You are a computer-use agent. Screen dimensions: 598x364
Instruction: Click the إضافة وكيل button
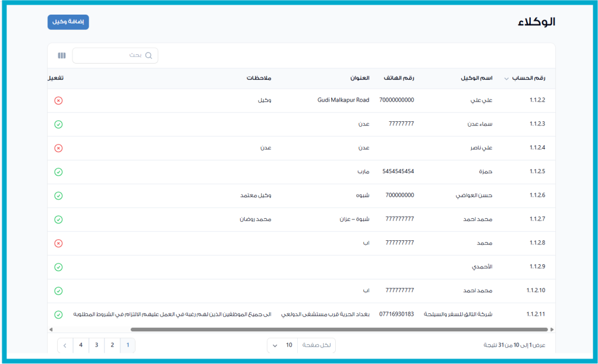68,22
